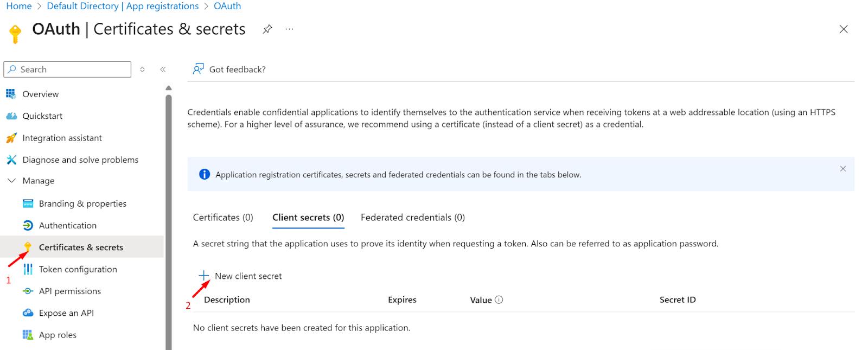The image size is (868, 350).
Task: Select the Client secrets (0) tab
Action: [x=308, y=218]
